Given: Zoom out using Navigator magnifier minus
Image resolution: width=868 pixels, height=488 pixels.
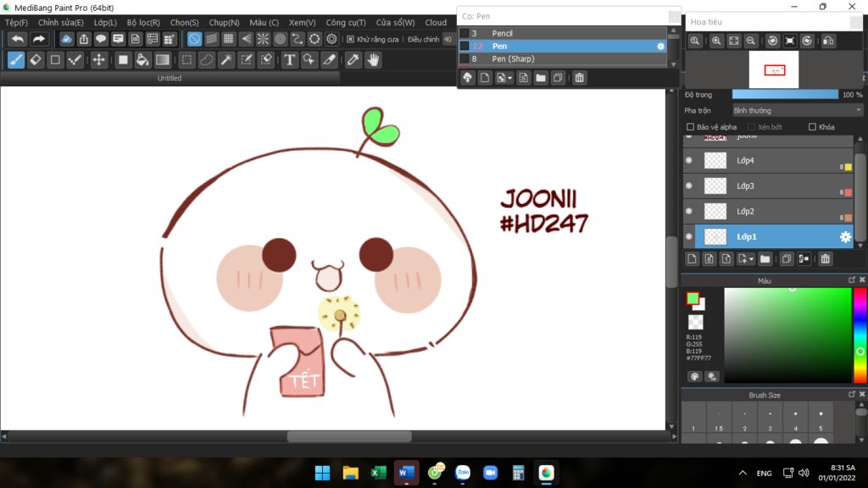Looking at the screenshot, I should 751,41.
